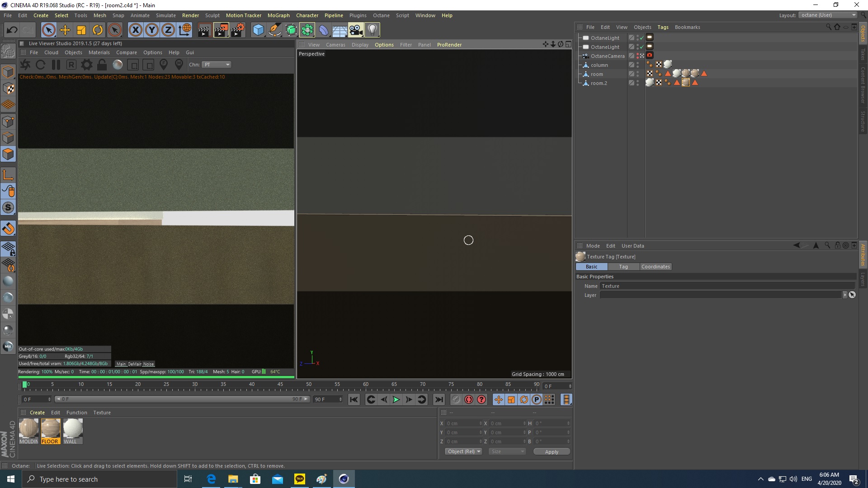Select room object in Object Manager
868x488 pixels.
tap(597, 74)
